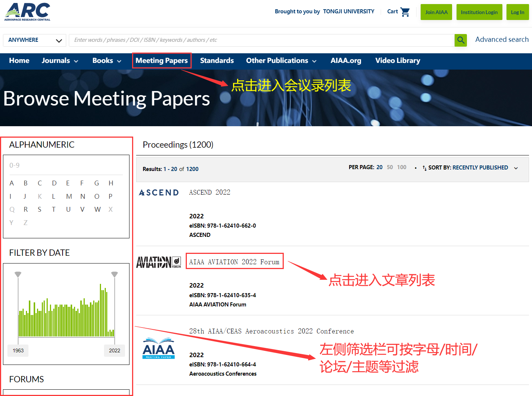Click the AVIATION Forum logo

pyautogui.click(x=159, y=262)
